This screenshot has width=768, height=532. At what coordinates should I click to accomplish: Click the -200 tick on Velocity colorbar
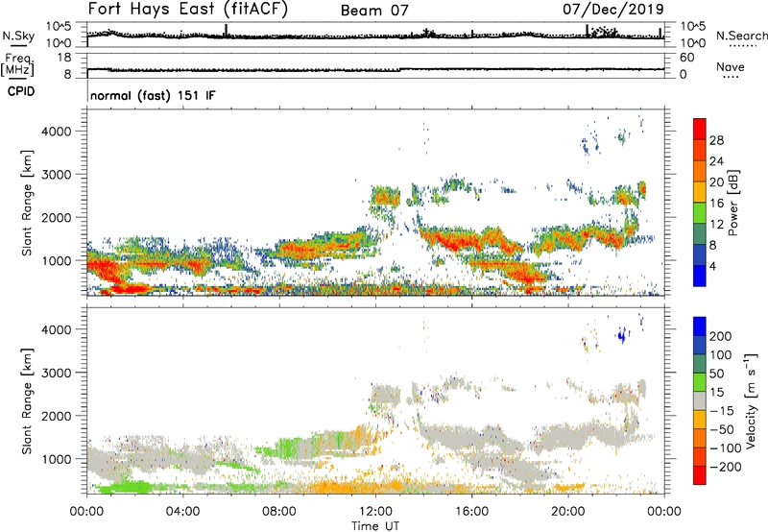(x=726, y=467)
